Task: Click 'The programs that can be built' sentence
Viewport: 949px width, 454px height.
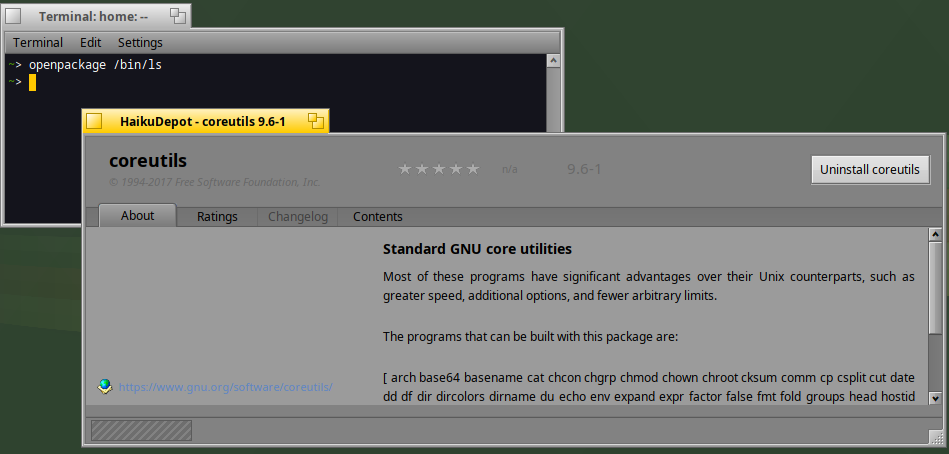Action: coord(530,337)
